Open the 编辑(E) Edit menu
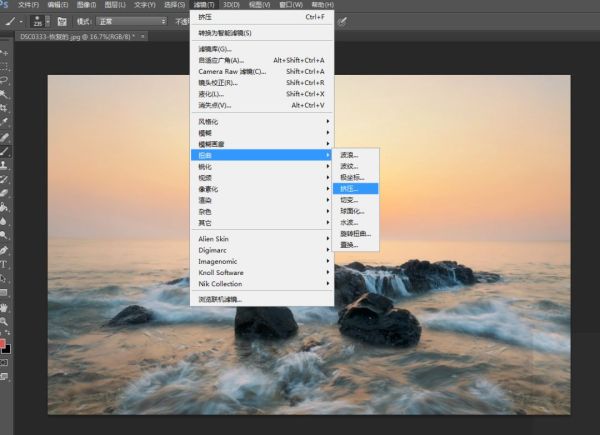 pyautogui.click(x=57, y=5)
